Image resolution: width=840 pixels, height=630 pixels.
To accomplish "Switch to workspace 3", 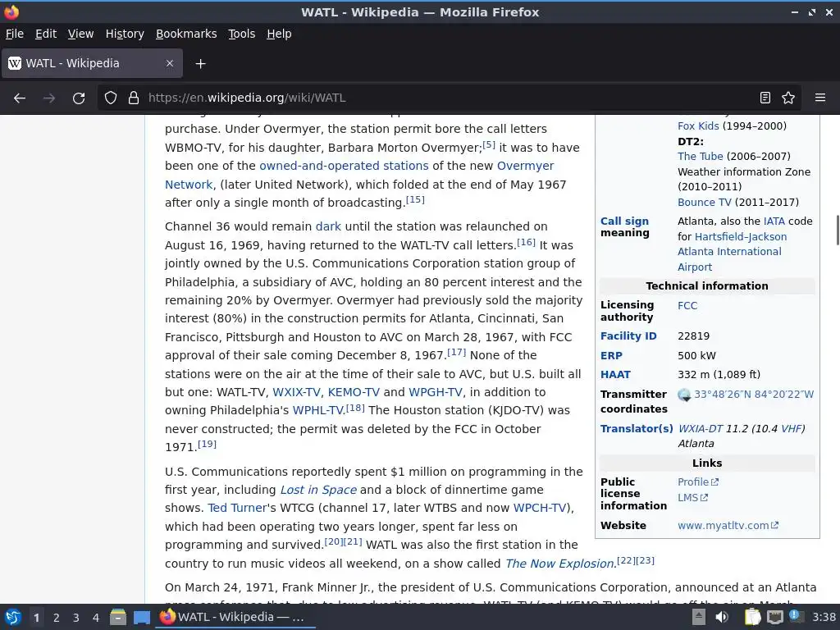I will click(x=76, y=618).
